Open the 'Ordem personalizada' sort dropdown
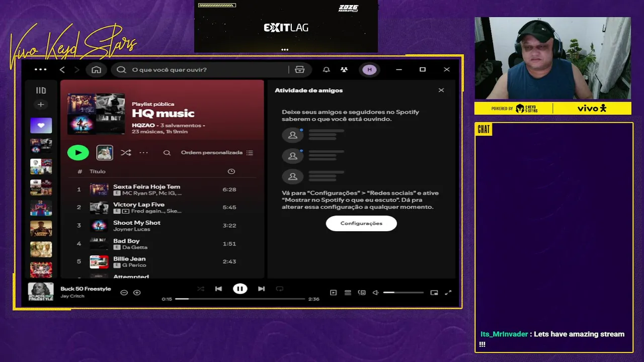This screenshot has height=362, width=644. pyautogui.click(x=217, y=153)
